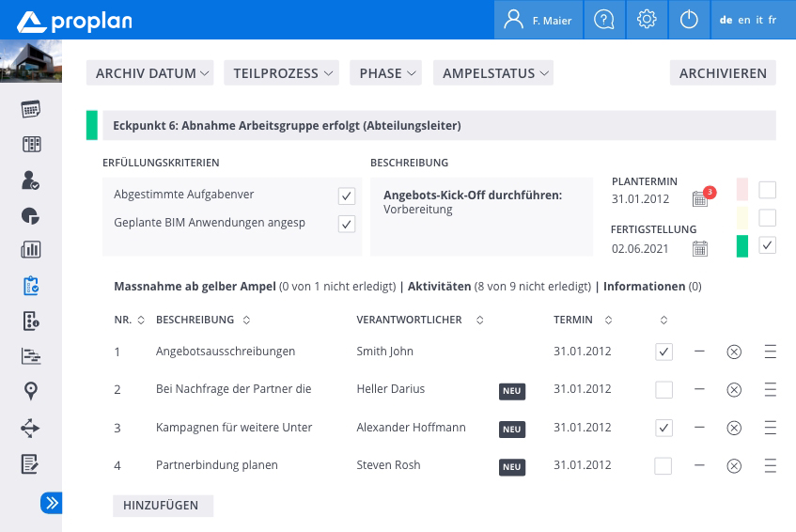The height and width of the screenshot is (532, 796).
Task: Open the bar chart statistics sidebar icon
Action: pyautogui.click(x=30, y=250)
